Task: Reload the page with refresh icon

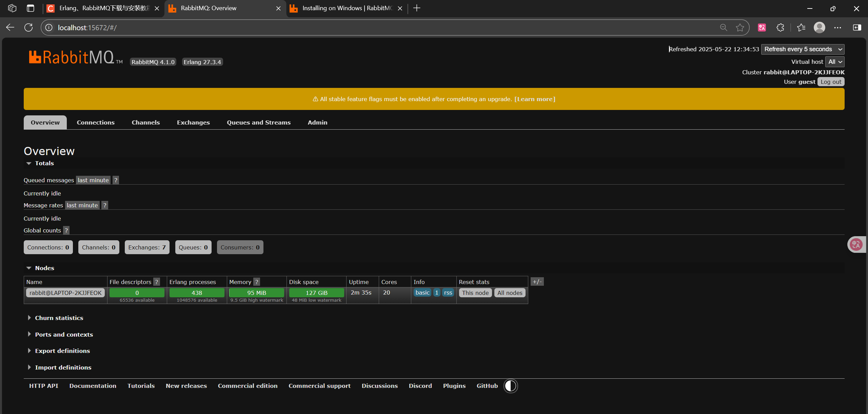Action: (x=28, y=27)
